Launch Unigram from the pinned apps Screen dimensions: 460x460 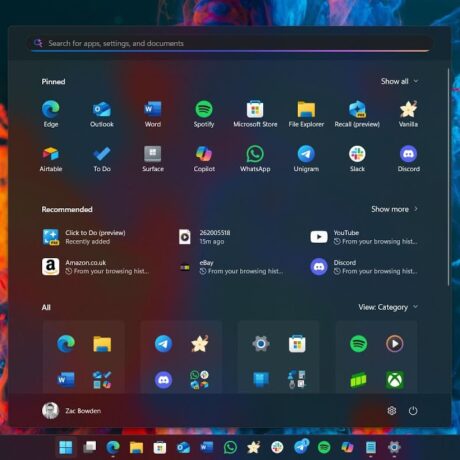point(306,159)
